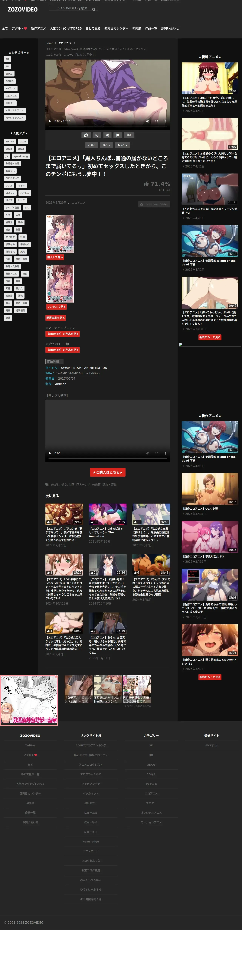Close the floating corner ad
242x980 pixels.
click(56, 677)
